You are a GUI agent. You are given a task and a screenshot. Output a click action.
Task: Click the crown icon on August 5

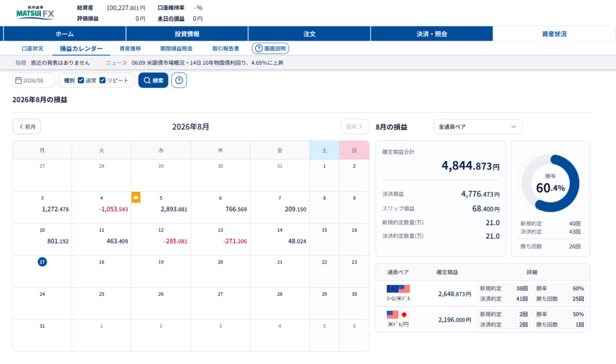136,197
